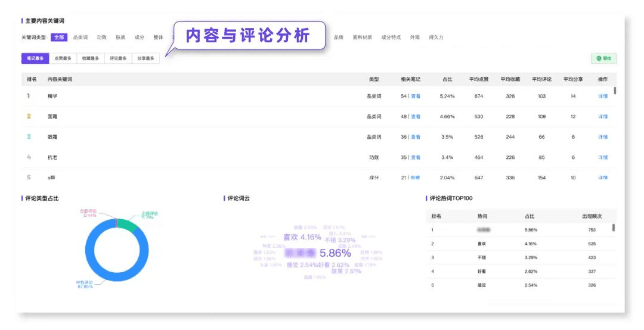644x330 pixels.
Task: Click the rank 2 medal icon
Action: pyautogui.click(x=29, y=116)
